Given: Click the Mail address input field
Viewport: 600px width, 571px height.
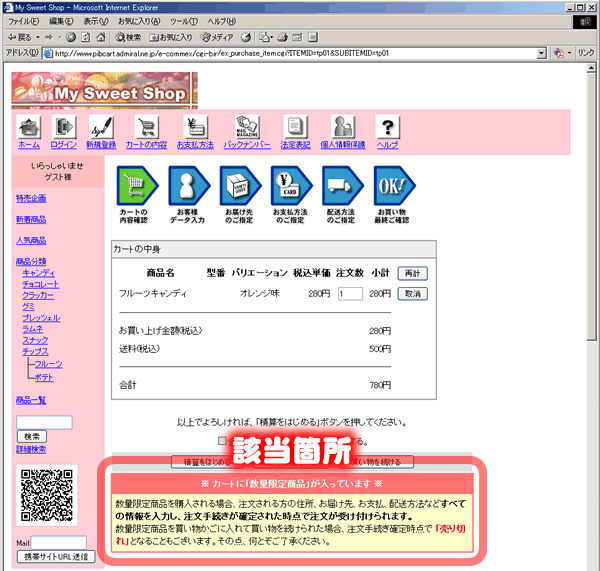Looking at the screenshot, I should (x=59, y=542).
